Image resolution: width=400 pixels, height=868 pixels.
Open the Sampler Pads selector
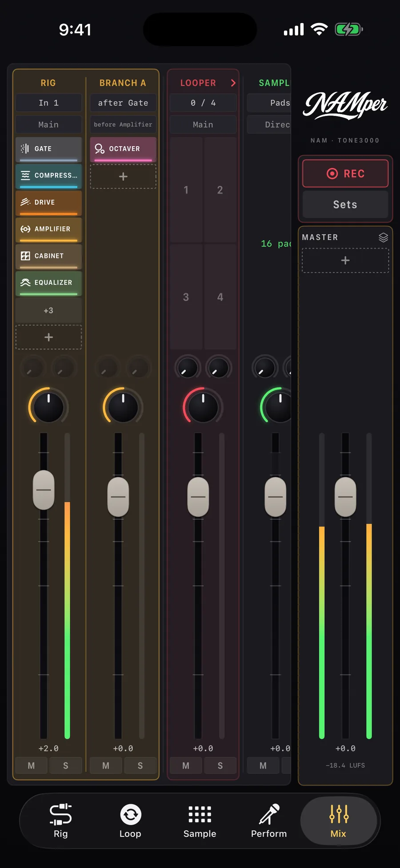click(x=269, y=103)
